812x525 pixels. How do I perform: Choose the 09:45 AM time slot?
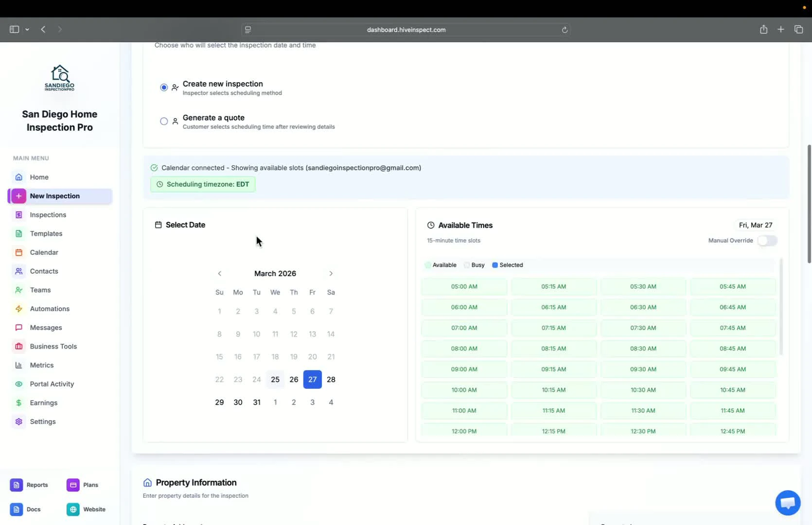pyautogui.click(x=732, y=369)
